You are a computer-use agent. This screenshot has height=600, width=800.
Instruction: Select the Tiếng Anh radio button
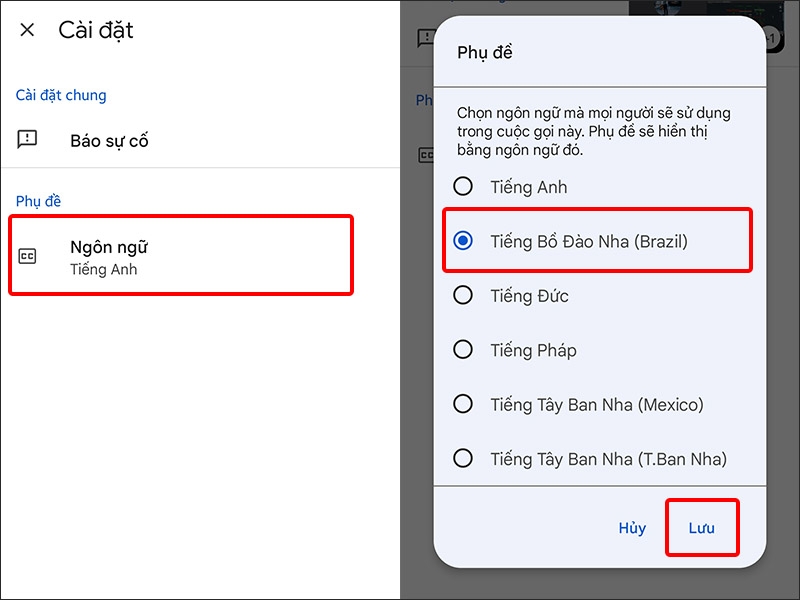click(463, 186)
